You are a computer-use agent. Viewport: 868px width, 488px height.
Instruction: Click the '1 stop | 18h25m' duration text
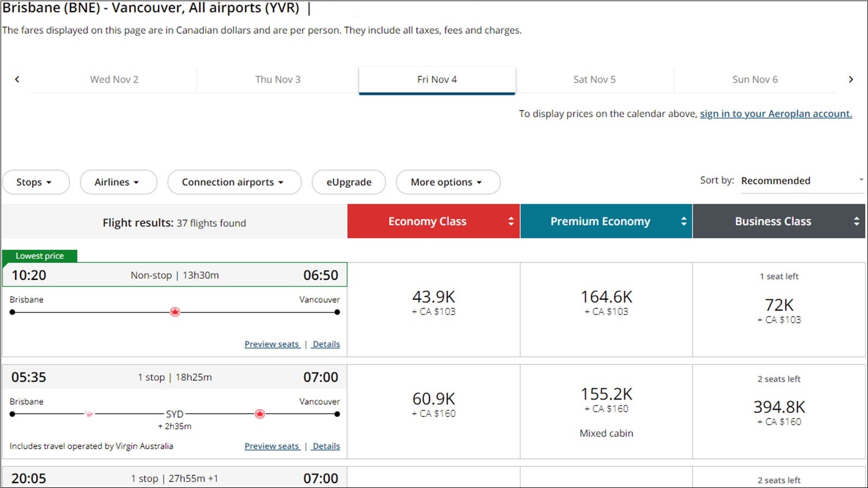click(x=175, y=377)
